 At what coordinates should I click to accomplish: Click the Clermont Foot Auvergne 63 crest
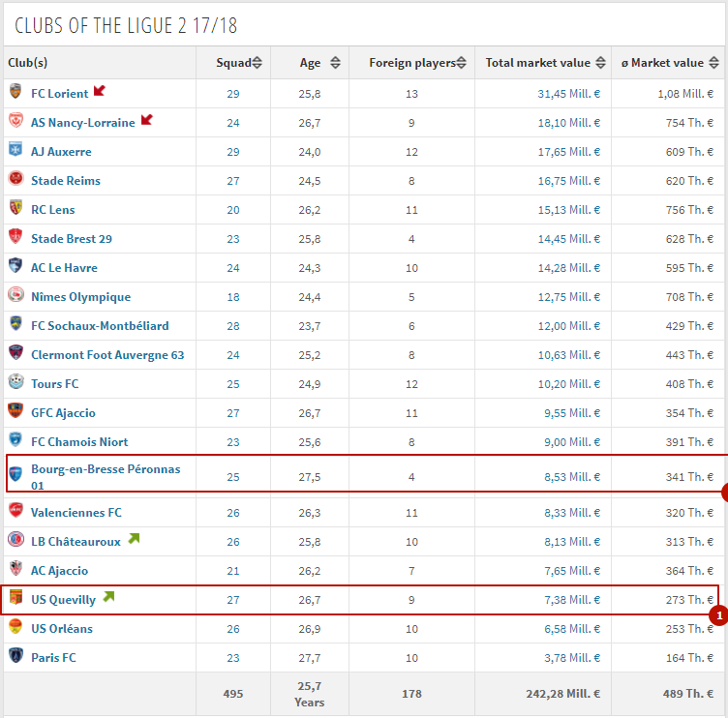[x=15, y=352]
